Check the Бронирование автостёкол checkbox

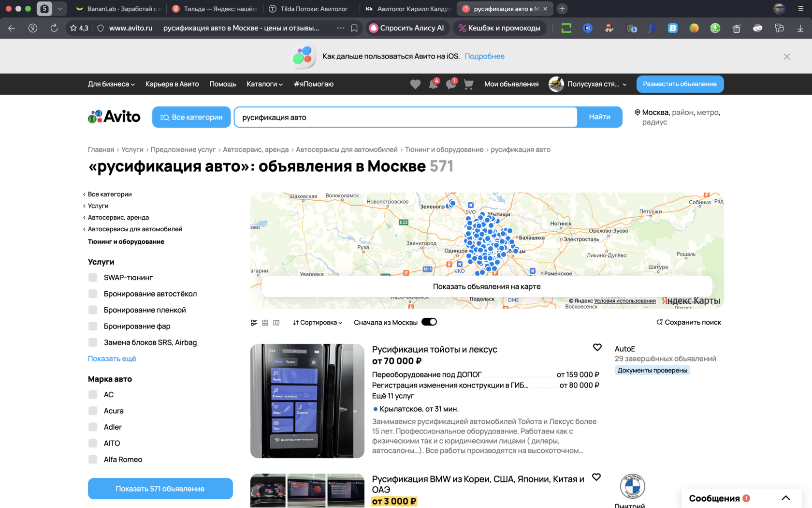click(x=93, y=294)
